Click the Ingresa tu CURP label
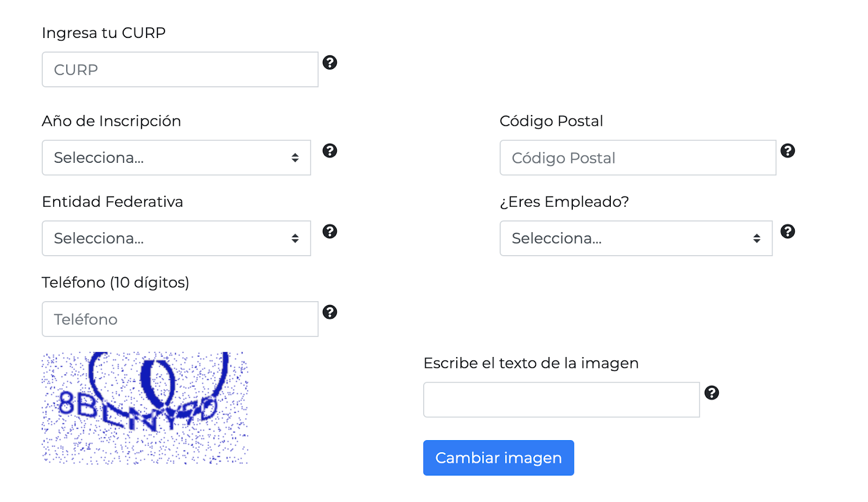The image size is (868, 502). pos(104,33)
